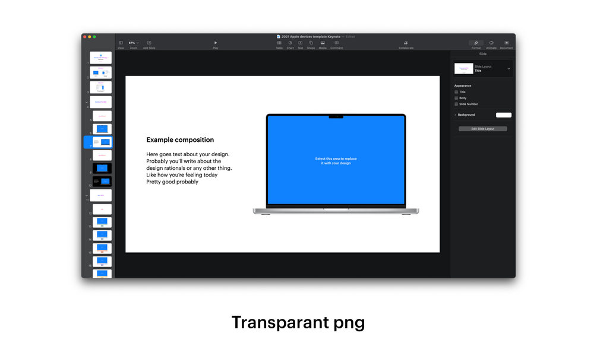Viewport: 597px width, 364px height.
Task: Click the Add Slide toolbar icon
Action: (149, 43)
